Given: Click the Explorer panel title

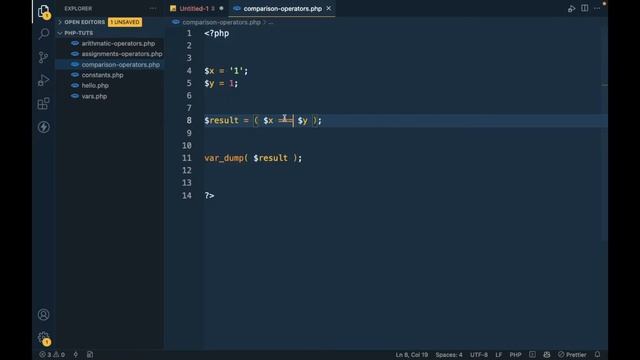Looking at the screenshot, I should 78,8.
